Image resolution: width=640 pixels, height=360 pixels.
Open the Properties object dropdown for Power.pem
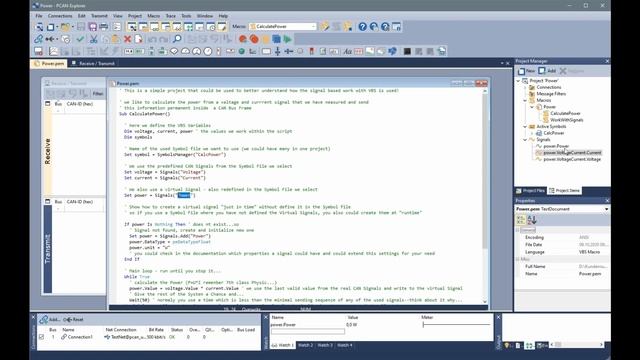[607, 209]
